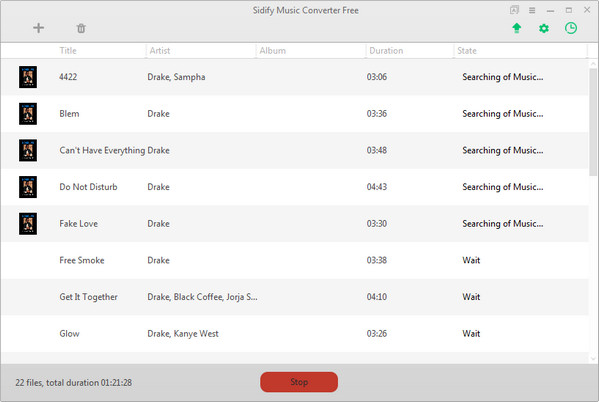Image resolution: width=599 pixels, height=402 pixels.
Task: Click the green upload arrow icon
Action: (x=516, y=28)
